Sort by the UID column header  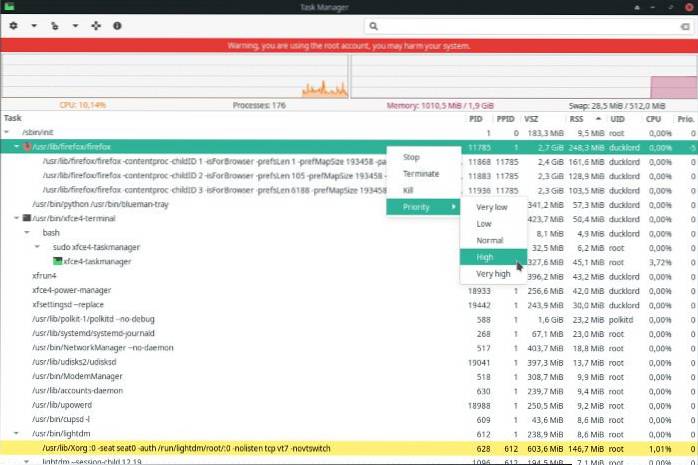[617, 119]
